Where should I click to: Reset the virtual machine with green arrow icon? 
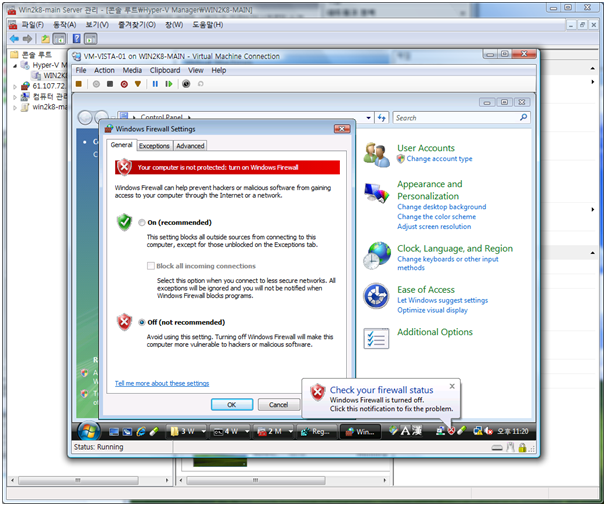point(169,84)
